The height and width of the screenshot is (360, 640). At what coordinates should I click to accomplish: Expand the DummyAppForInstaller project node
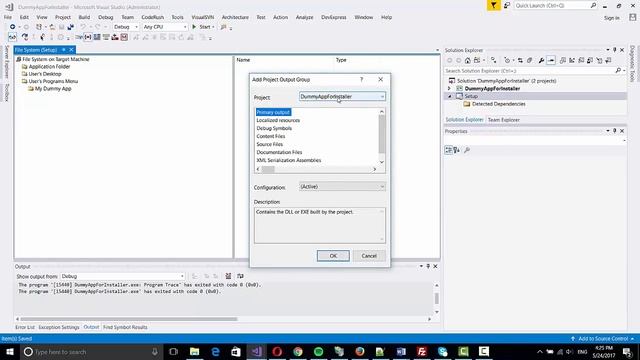[449, 89]
